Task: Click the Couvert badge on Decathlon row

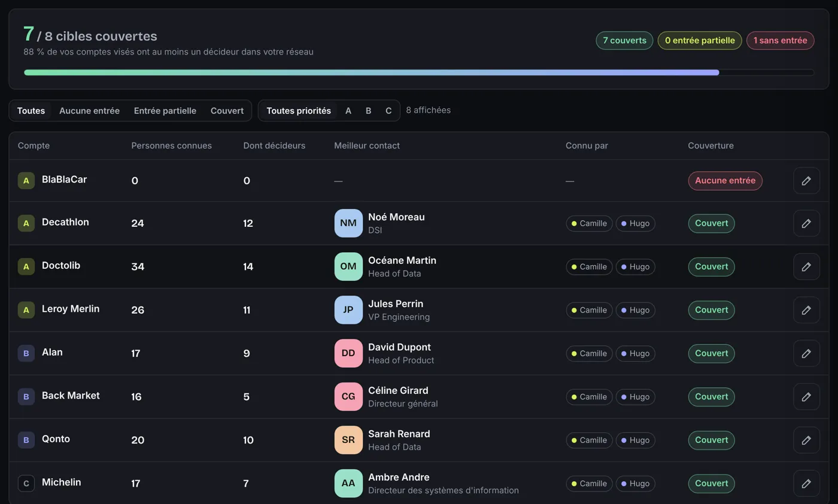Action: click(x=711, y=223)
